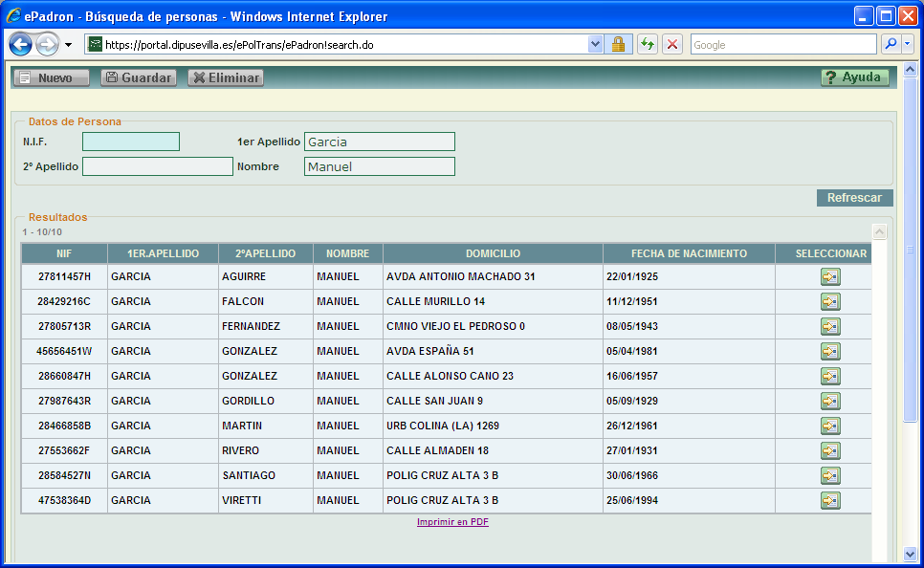The height and width of the screenshot is (568, 924).
Task: Select the Garcia Falcon record icon
Action: (x=830, y=301)
